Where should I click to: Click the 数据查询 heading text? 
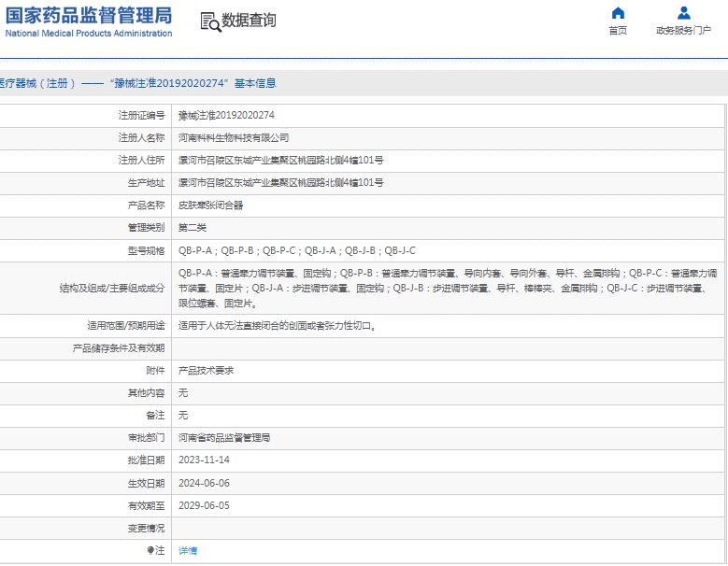coord(249,21)
